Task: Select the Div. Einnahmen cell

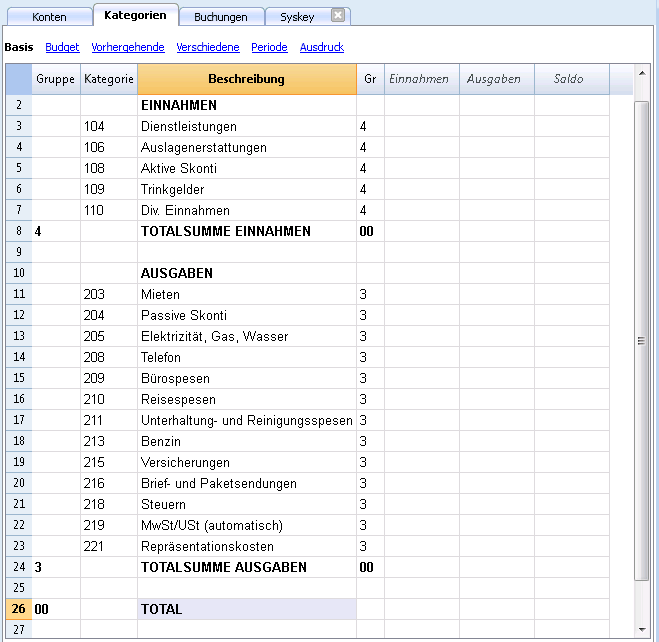Action: click(247, 210)
